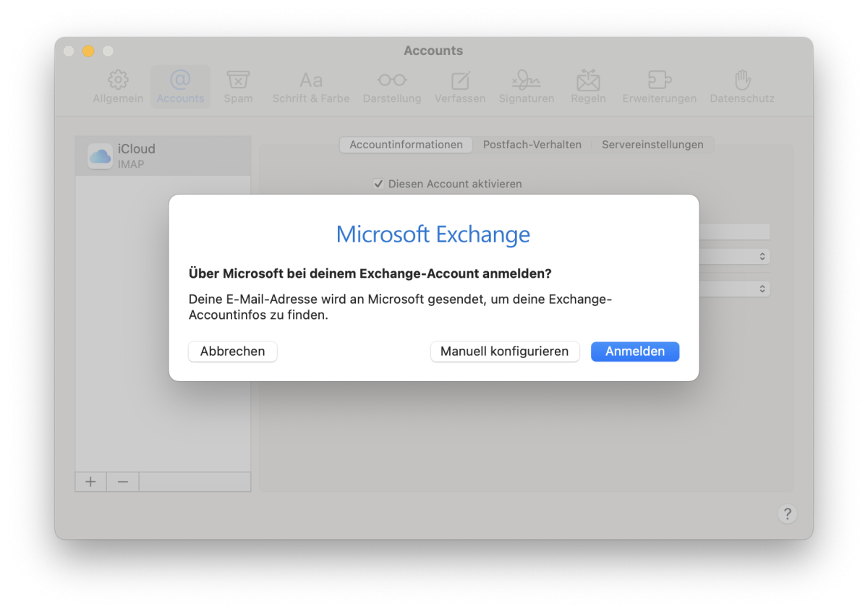Open the Darstellung preferences pane
The height and width of the screenshot is (612, 868).
tap(392, 87)
